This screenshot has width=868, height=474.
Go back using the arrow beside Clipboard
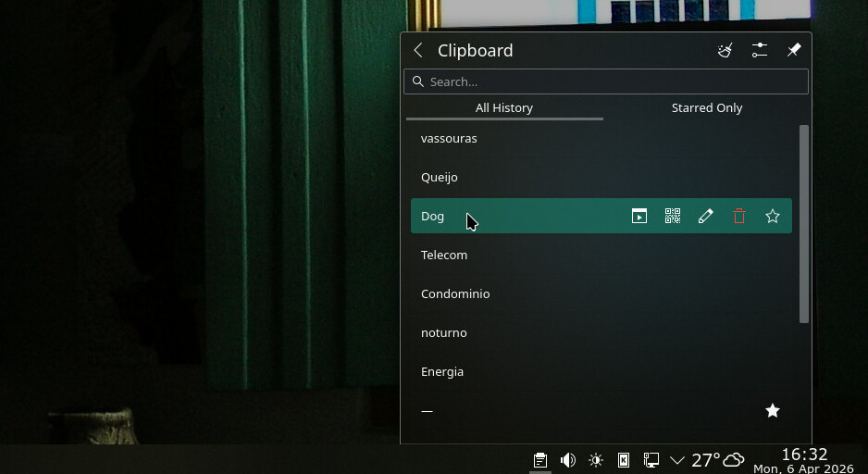coord(418,51)
